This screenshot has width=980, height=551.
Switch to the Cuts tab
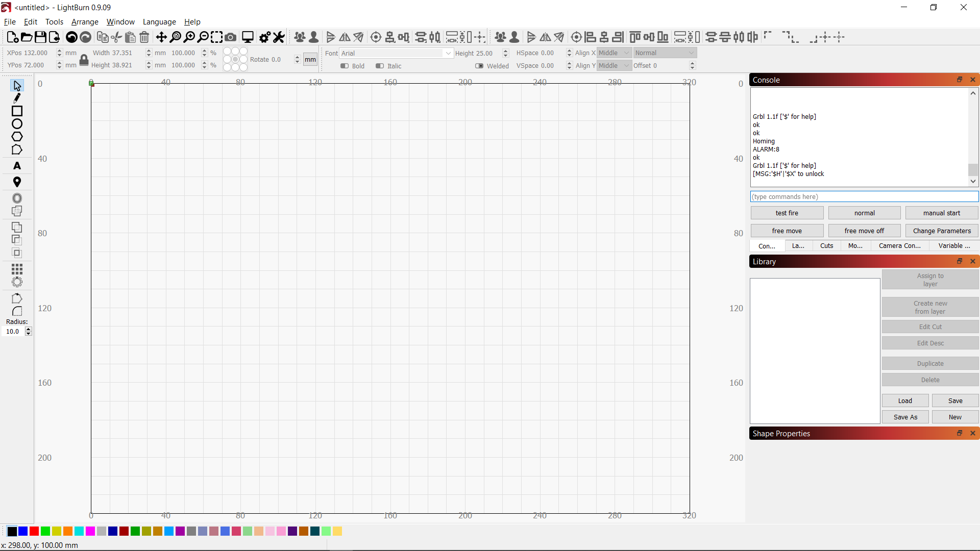coord(826,246)
